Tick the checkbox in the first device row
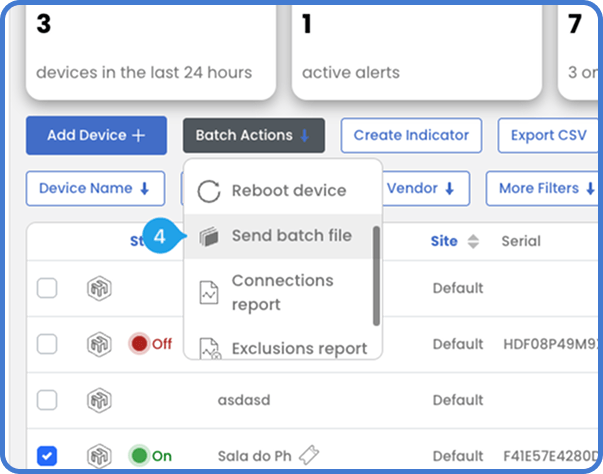603x474 pixels. pyautogui.click(x=47, y=288)
